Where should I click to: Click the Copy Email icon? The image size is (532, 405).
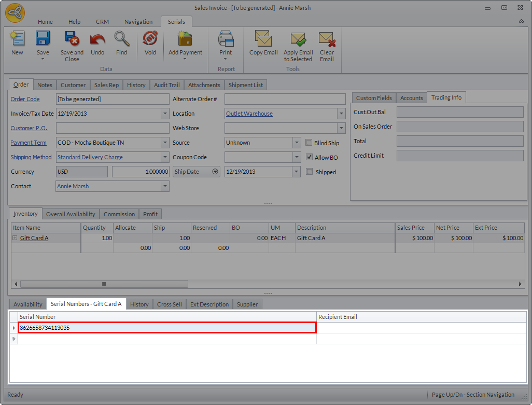point(263,40)
